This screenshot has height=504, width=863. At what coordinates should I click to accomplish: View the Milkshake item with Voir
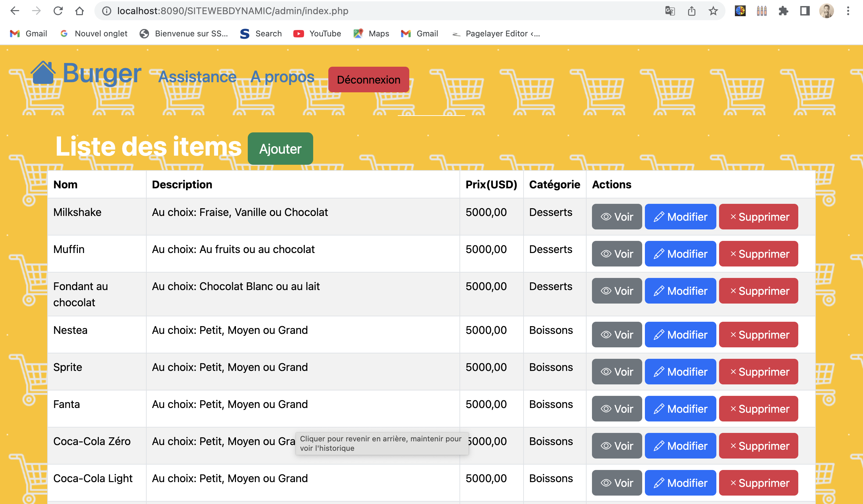click(x=617, y=217)
